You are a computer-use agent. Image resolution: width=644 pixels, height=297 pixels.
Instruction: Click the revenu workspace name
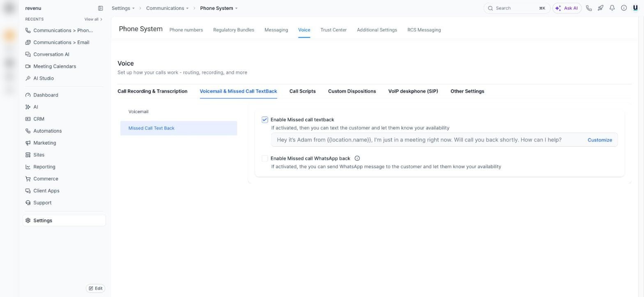pyautogui.click(x=33, y=8)
